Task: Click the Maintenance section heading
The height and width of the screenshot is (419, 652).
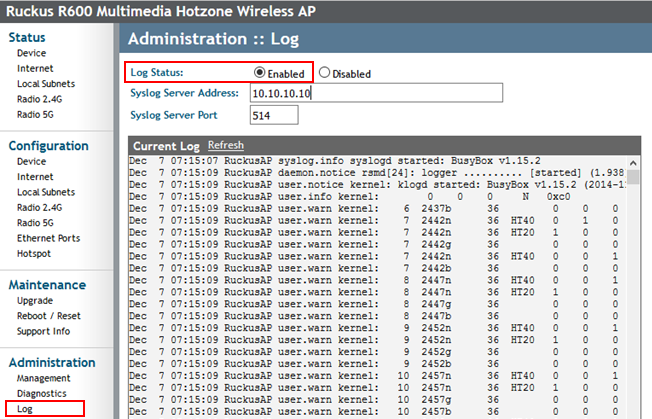Action: 47,285
